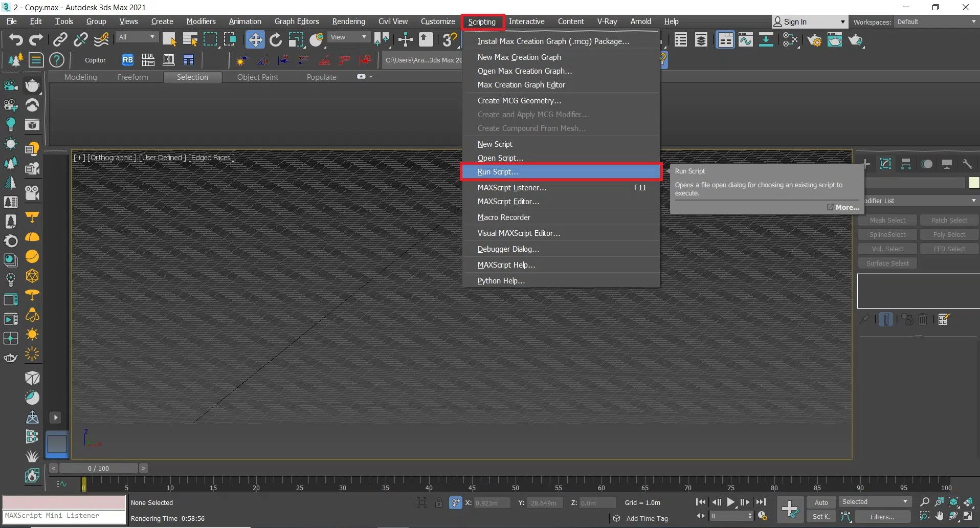Toggle absolute/offset transform type-in mode
The image size is (980, 528).
click(455, 503)
